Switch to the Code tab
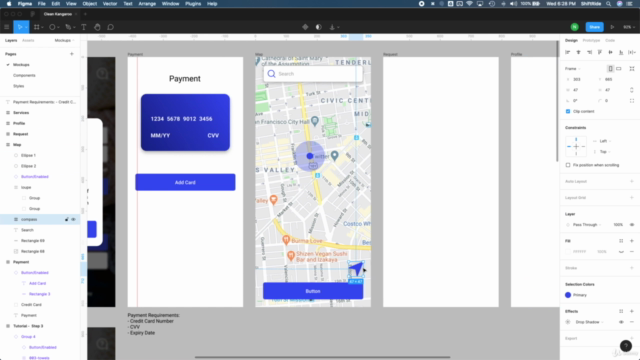This screenshot has width=640, height=360. coord(610,40)
